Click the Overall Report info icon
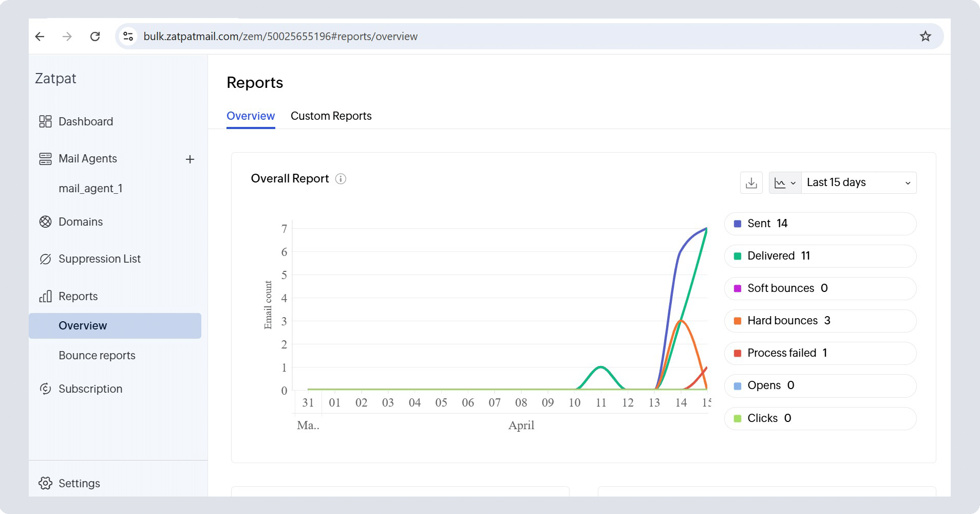 (x=341, y=179)
